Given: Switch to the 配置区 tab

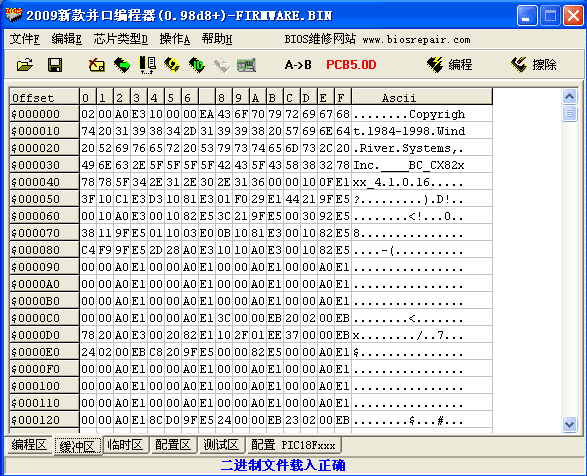Looking at the screenshot, I should click(x=173, y=445).
